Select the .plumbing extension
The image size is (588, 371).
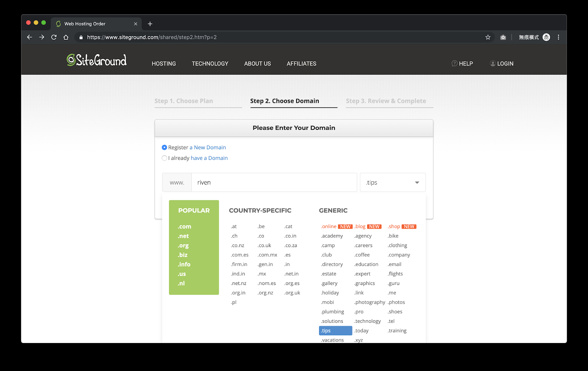(x=333, y=312)
